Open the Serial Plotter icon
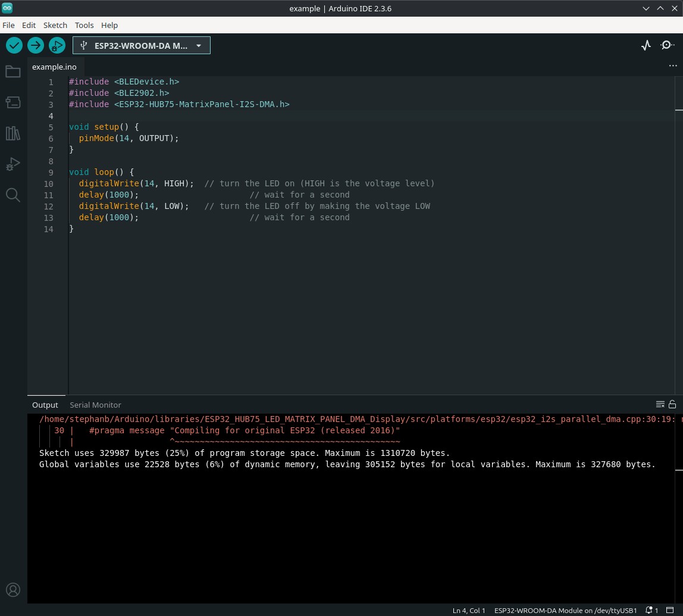Viewport: 683px width, 616px height. point(646,45)
